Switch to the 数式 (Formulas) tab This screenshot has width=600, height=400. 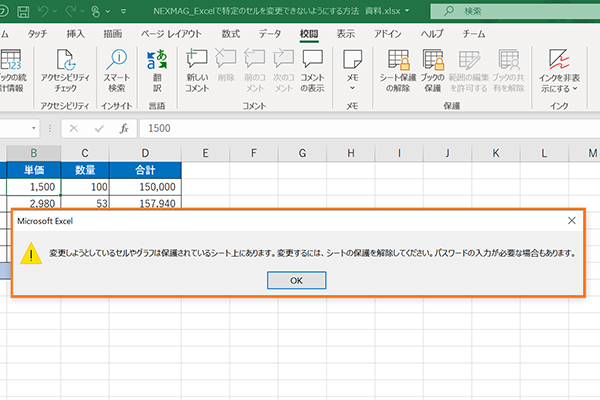coord(230,33)
